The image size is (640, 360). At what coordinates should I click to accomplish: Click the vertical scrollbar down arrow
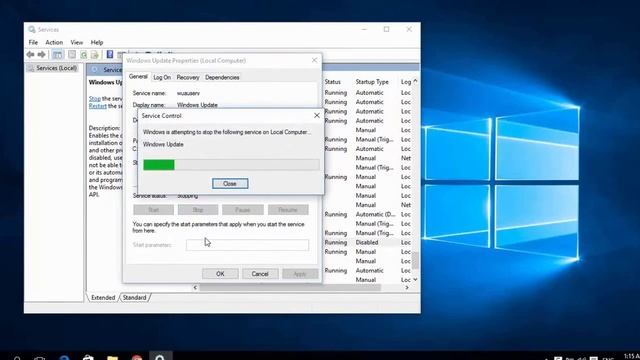pos(415,280)
